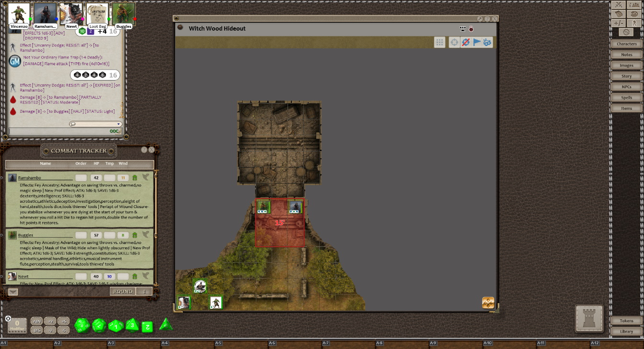Open the Spells sidebar panel
The image size is (644, 349).
click(x=626, y=97)
